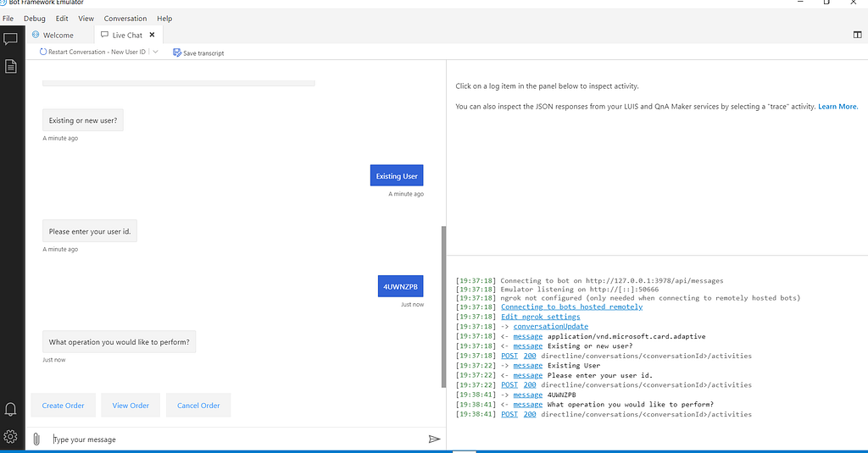Click 200 status link in the 19:38:41 log row
The height and width of the screenshot is (453, 868).
(530, 414)
